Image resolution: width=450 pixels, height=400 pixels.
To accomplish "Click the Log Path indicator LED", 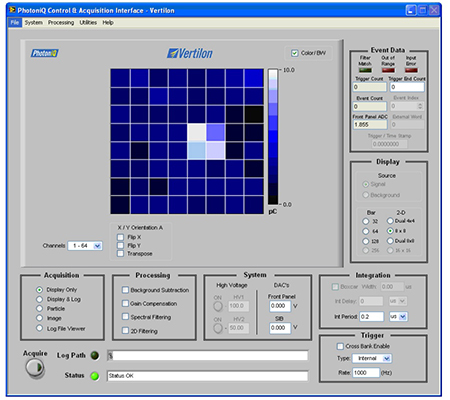I will coord(95,355).
